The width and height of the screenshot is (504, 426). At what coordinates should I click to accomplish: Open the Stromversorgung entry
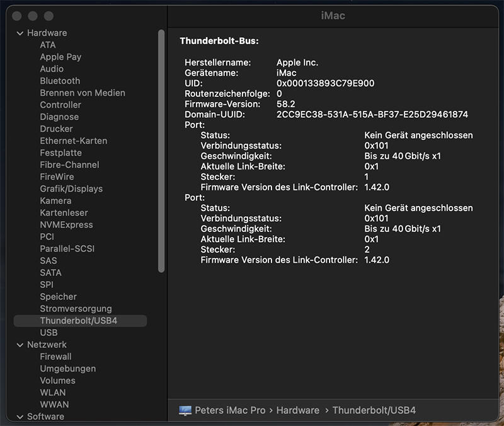pyautogui.click(x=76, y=309)
